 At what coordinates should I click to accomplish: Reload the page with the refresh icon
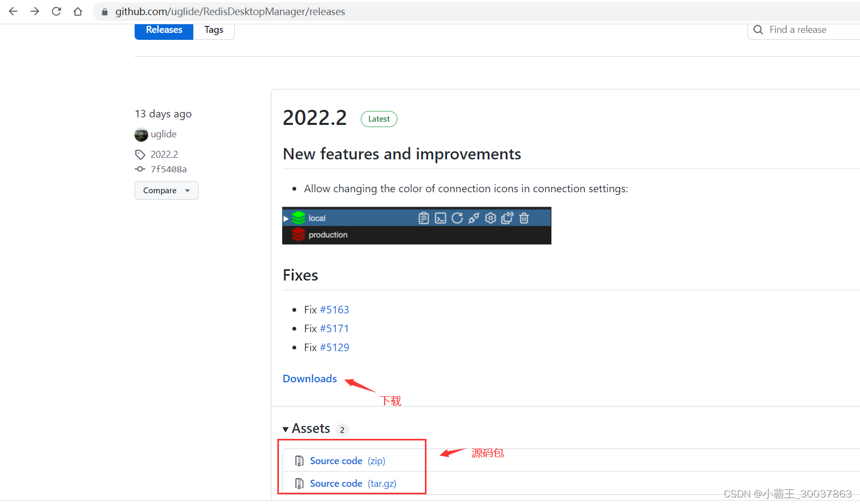(57, 11)
